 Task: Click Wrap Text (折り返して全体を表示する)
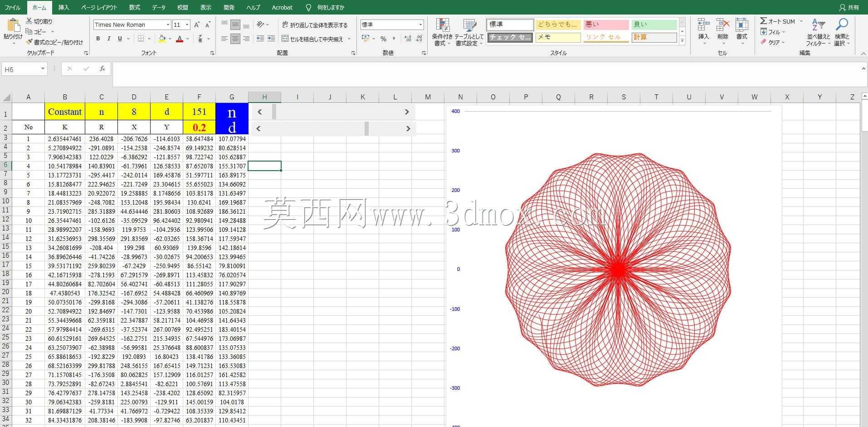pos(315,25)
